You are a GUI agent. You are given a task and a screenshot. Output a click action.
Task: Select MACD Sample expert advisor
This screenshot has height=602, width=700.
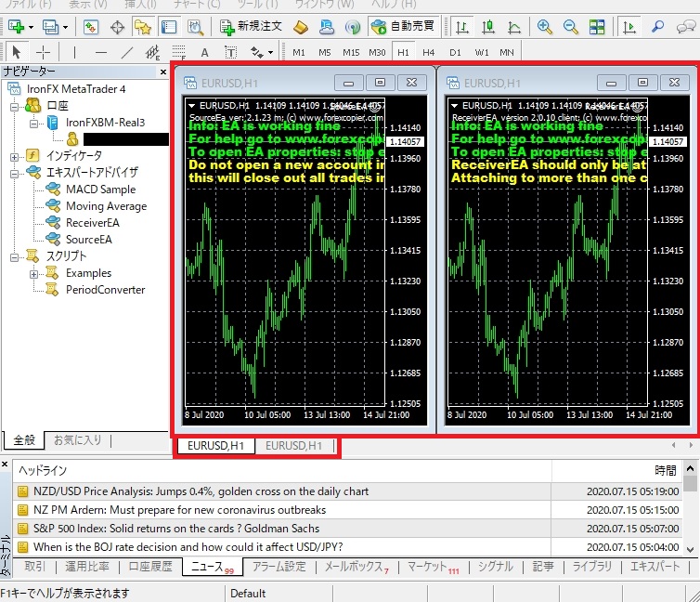pos(100,190)
